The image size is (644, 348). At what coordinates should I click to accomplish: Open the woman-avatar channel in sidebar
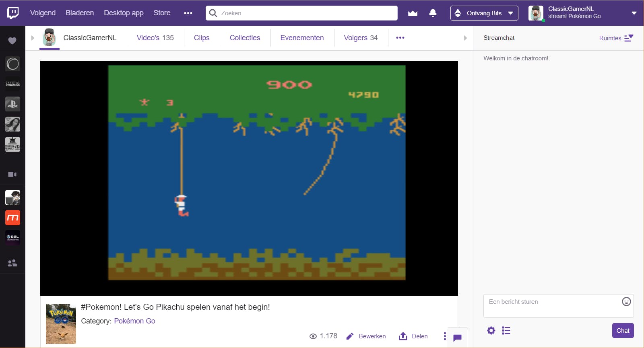click(12, 124)
